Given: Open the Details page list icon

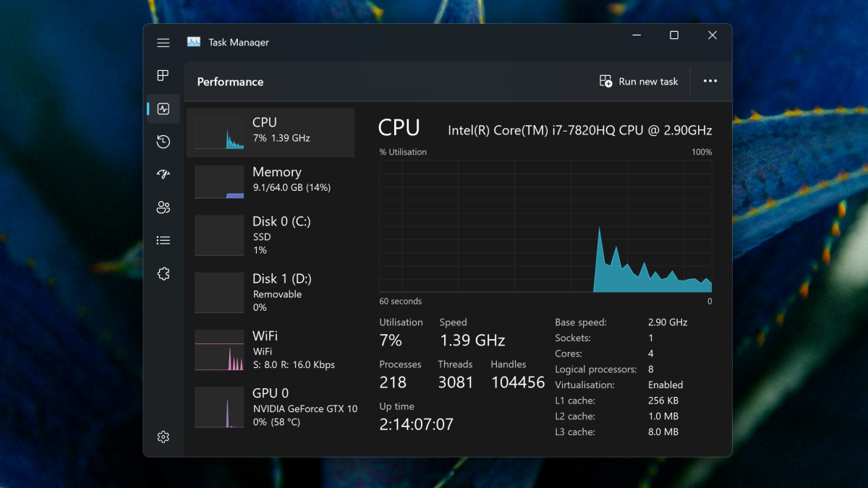Looking at the screenshot, I should pyautogui.click(x=163, y=241).
